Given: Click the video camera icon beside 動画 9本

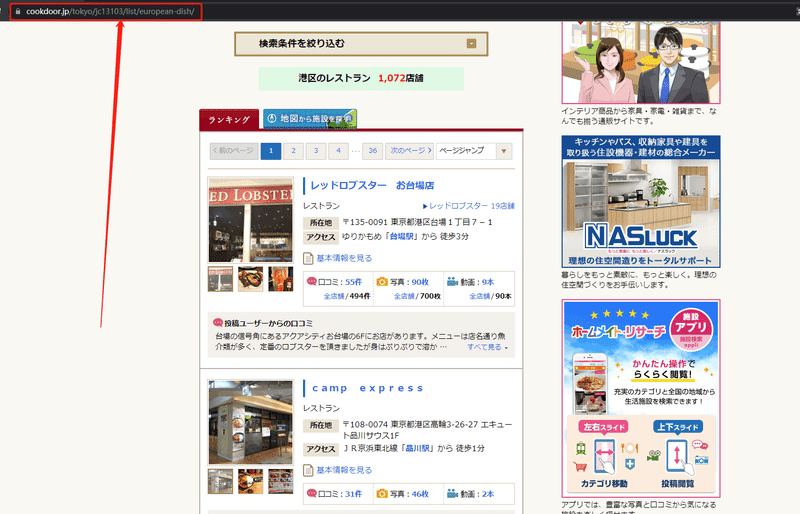Looking at the screenshot, I should [453, 281].
